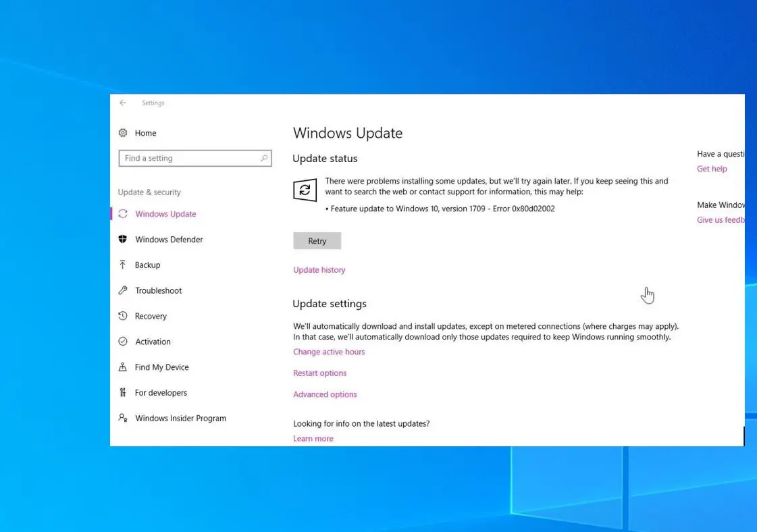The width and height of the screenshot is (757, 532).
Task: Click the Update & security sidebar heading
Action: pyautogui.click(x=149, y=192)
